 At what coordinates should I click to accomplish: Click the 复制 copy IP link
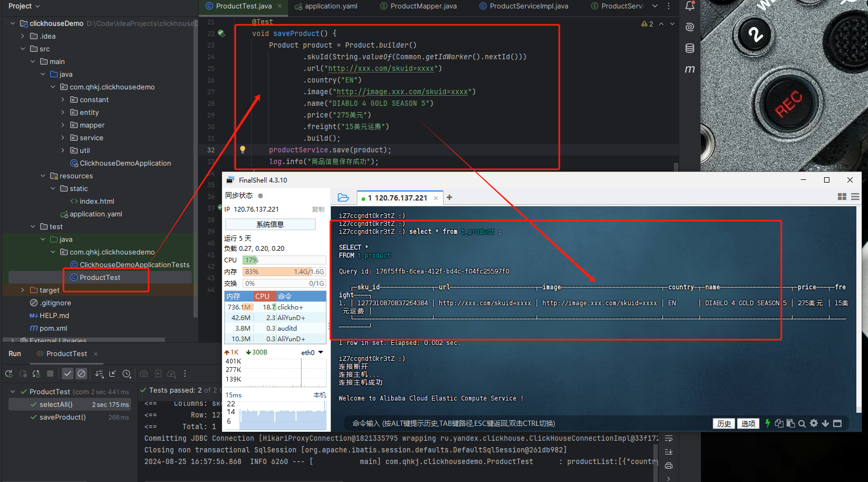(318, 210)
